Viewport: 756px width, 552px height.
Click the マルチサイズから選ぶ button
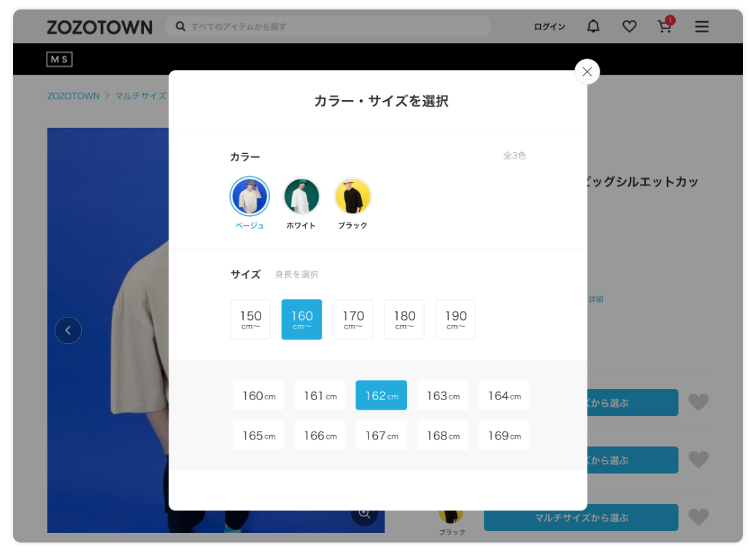coord(581,518)
